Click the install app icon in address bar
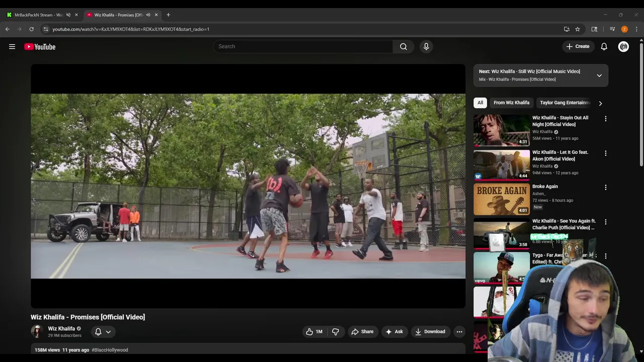The image size is (644, 362). point(567,29)
